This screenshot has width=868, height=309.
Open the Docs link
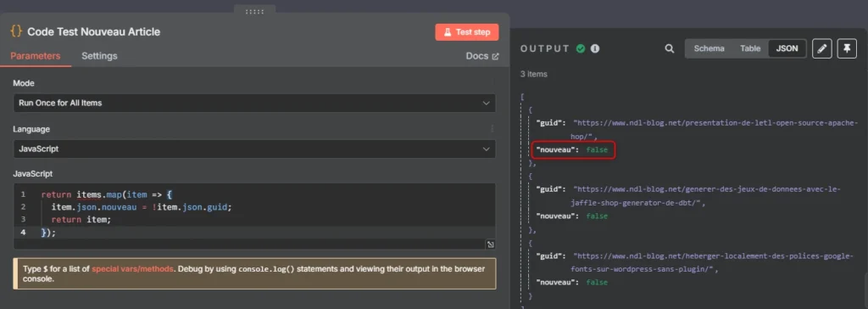click(x=482, y=56)
